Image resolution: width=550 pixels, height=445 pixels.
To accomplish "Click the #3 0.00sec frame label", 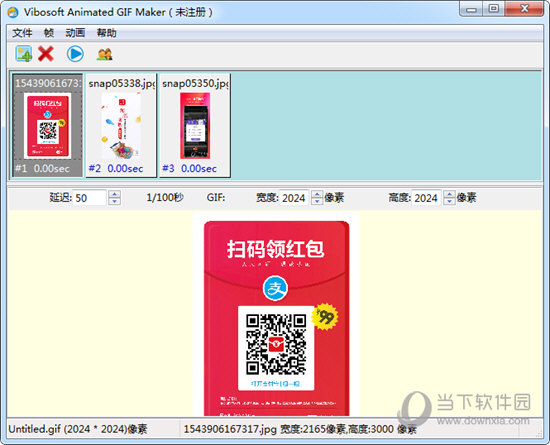I will click(x=189, y=169).
